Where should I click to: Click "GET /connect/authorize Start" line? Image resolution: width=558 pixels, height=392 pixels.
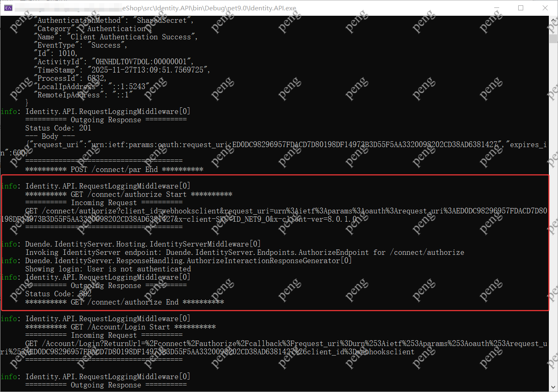129,194
